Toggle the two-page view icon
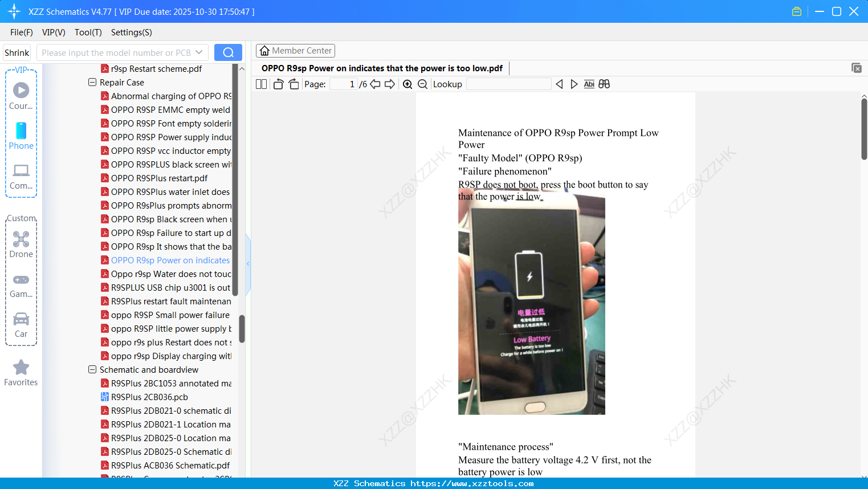Image resolution: width=868 pixels, height=489 pixels. 262,84
